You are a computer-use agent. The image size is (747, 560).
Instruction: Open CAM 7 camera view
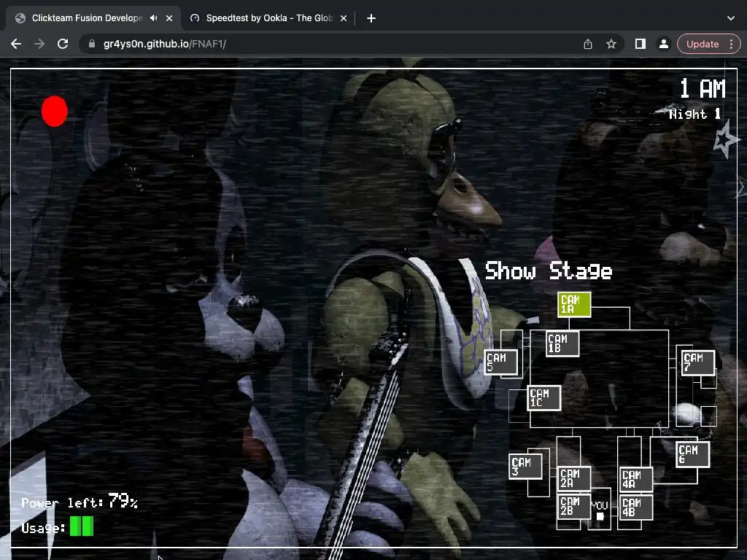click(x=698, y=362)
